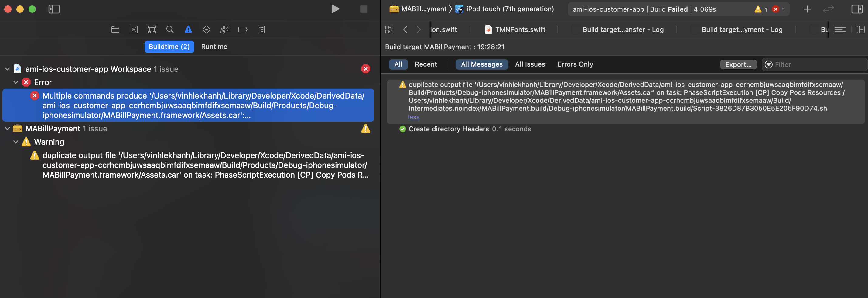Collapse the MABillPayment Warning section

16,142
